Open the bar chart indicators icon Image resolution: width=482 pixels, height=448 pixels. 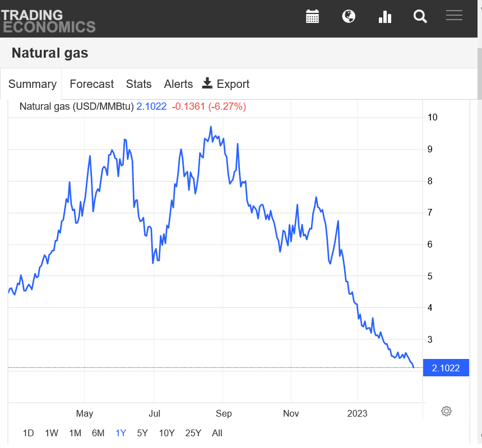(385, 17)
